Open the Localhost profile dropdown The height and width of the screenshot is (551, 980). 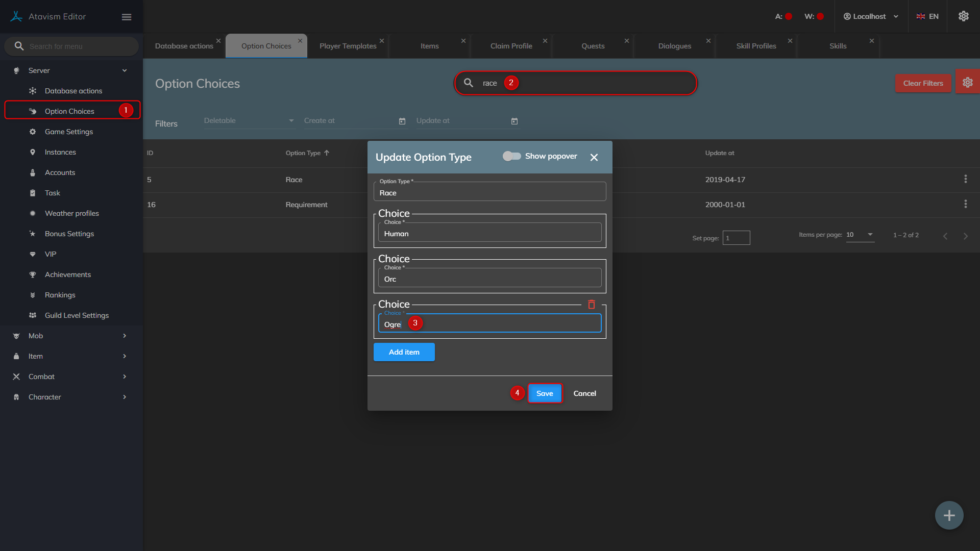tap(871, 16)
